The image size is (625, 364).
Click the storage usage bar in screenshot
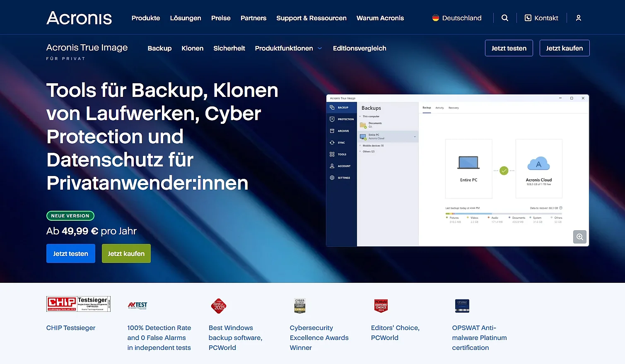[504, 214]
